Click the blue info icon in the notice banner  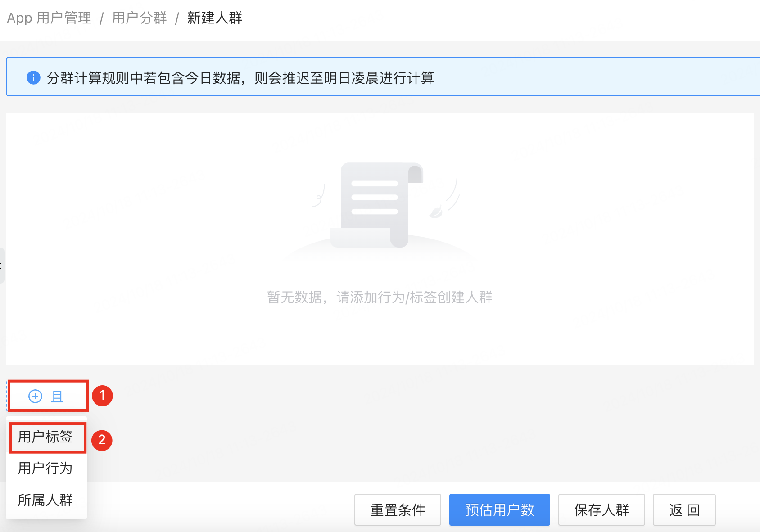click(34, 77)
